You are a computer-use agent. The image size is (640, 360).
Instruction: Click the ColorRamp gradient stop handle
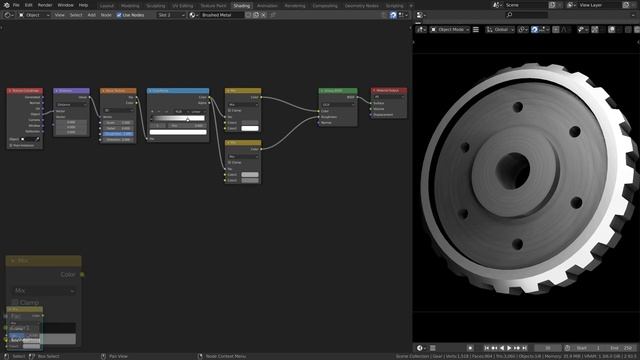pyautogui.click(x=188, y=119)
